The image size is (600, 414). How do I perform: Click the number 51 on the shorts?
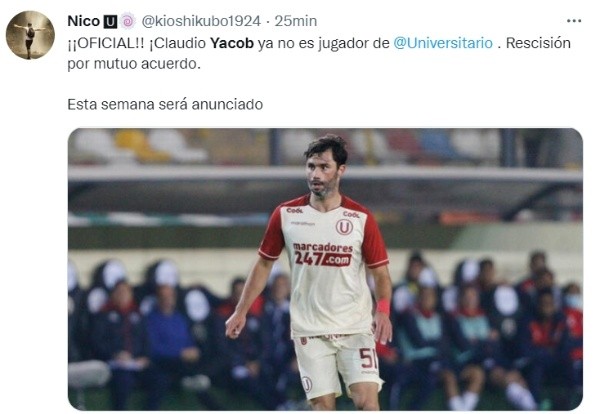(368, 359)
